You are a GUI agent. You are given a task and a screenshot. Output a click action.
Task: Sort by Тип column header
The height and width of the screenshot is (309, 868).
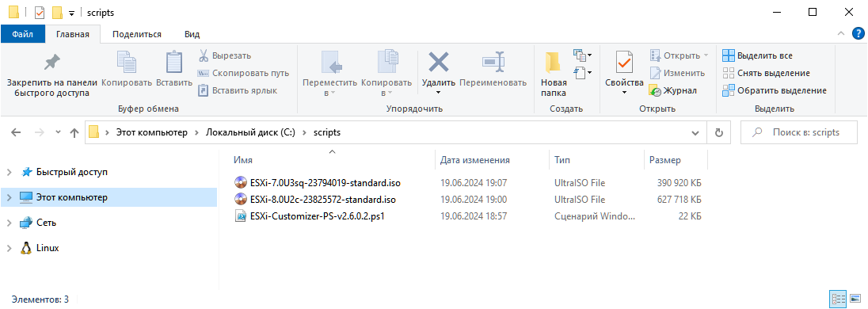pos(596,161)
